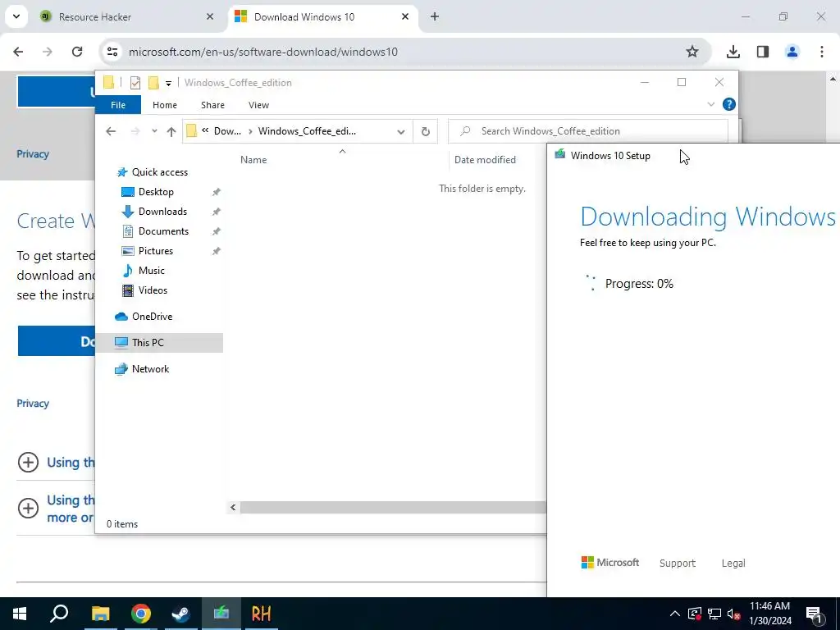The height and width of the screenshot is (630, 840).
Task: Click Explorer horizontal scrollbar track
Action: coord(393,507)
